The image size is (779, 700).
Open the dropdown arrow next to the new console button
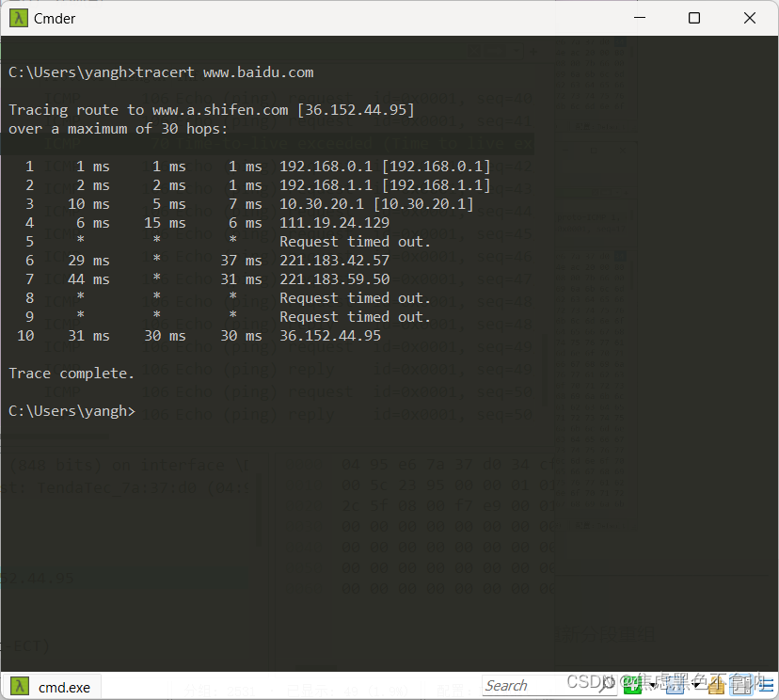coord(652,687)
